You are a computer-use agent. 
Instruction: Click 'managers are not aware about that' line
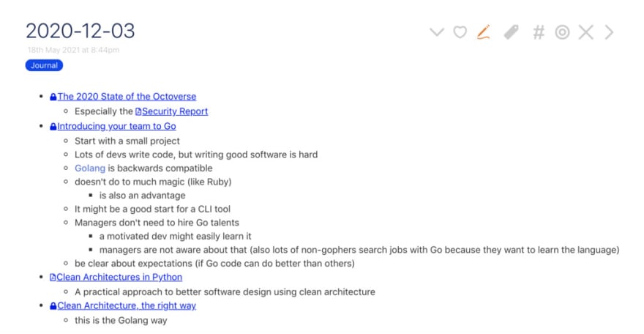coord(359,250)
